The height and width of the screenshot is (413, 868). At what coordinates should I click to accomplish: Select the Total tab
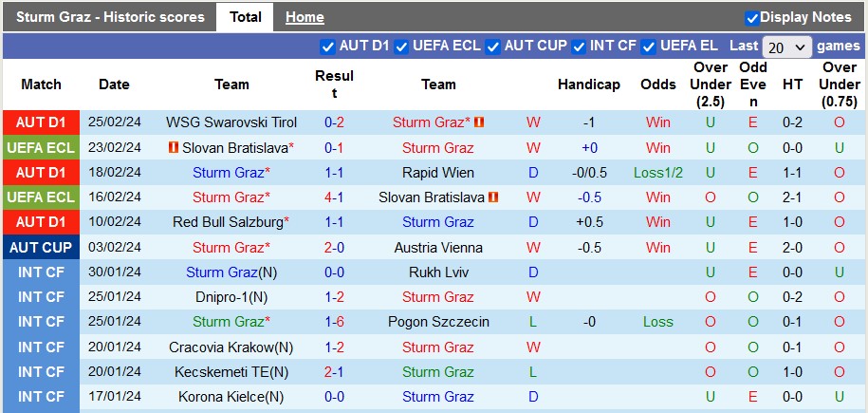coord(246,17)
